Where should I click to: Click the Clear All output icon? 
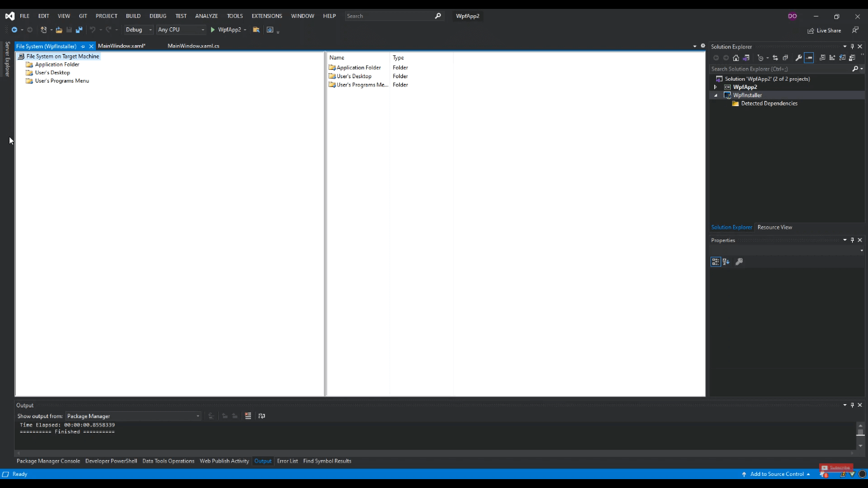(x=248, y=416)
